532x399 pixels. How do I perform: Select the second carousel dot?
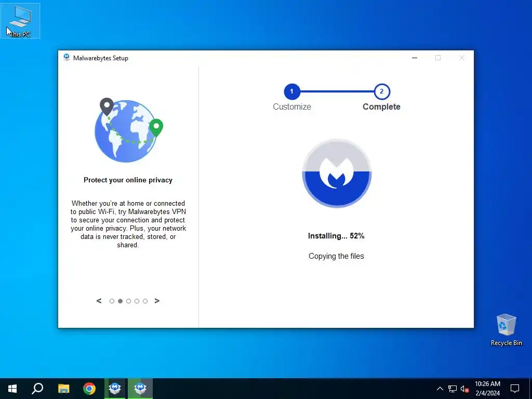pyautogui.click(x=120, y=301)
